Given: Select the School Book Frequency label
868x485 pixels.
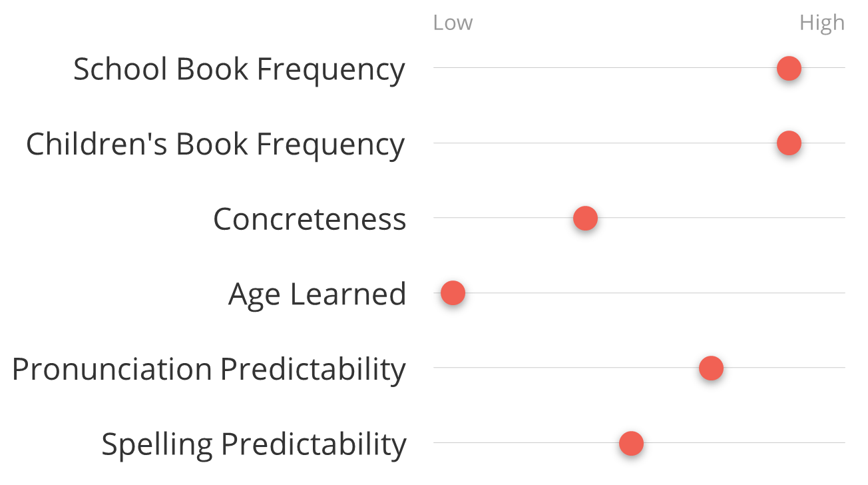Looking at the screenshot, I should click(239, 69).
